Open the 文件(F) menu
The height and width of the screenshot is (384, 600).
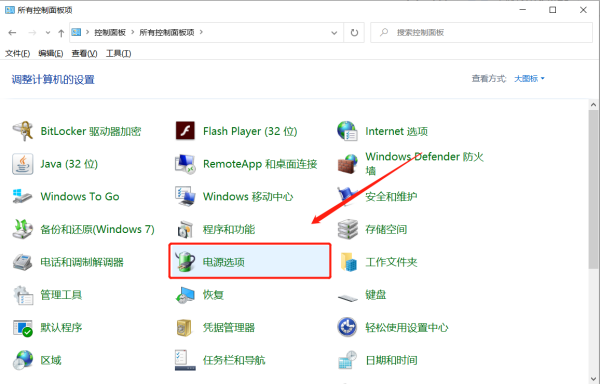pos(18,54)
